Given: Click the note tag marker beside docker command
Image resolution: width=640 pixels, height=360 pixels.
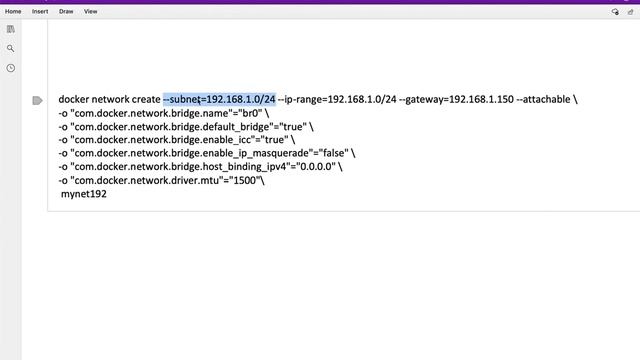Looking at the screenshot, I should point(37,100).
